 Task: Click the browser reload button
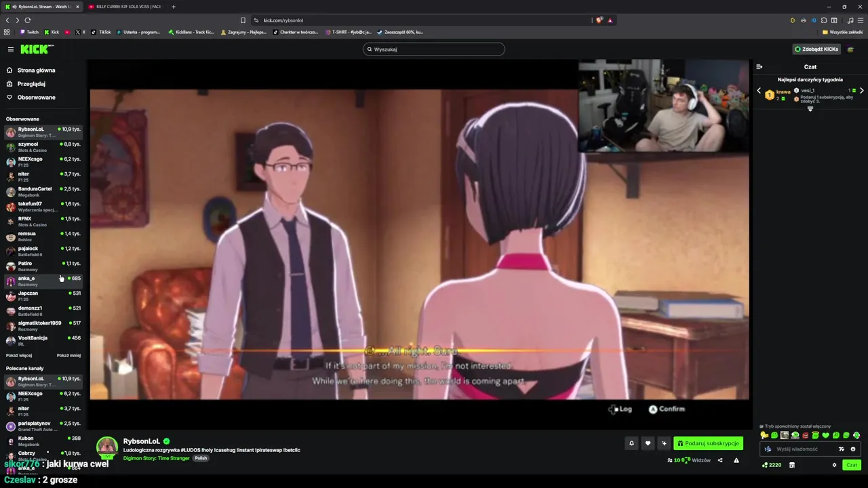tap(28, 20)
